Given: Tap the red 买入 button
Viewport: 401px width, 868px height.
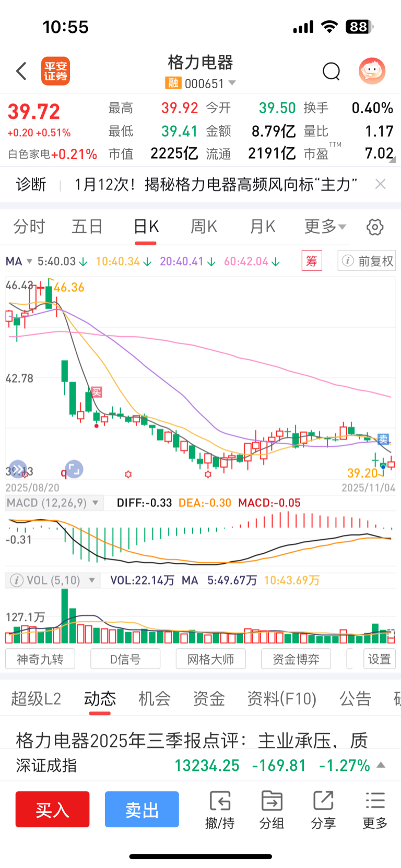Looking at the screenshot, I should [x=52, y=810].
